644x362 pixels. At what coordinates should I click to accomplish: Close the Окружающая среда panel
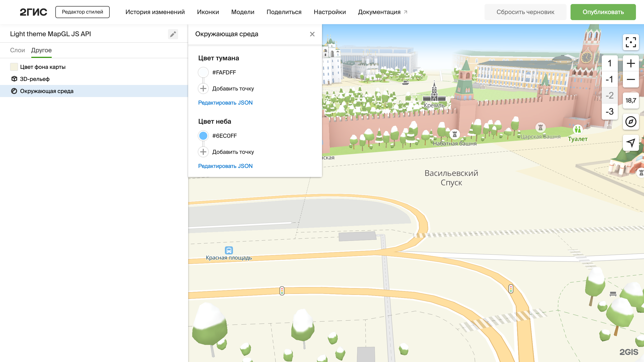[312, 34]
